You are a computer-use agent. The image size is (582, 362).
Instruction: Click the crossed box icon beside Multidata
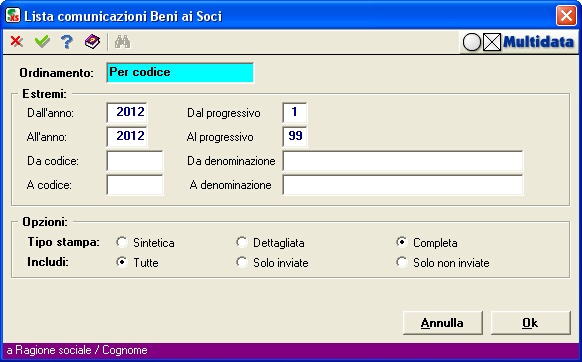coord(492,42)
